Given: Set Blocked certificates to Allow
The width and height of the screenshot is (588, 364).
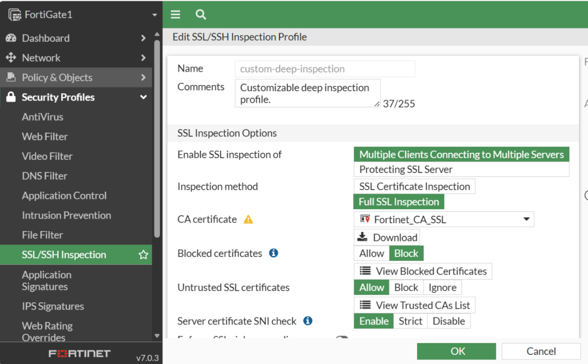Looking at the screenshot, I should click(372, 253).
